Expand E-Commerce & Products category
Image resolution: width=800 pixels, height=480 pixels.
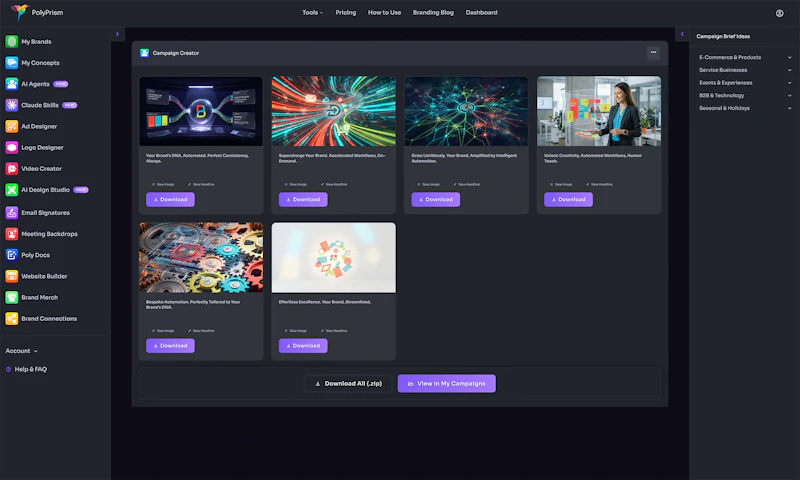[x=745, y=57]
